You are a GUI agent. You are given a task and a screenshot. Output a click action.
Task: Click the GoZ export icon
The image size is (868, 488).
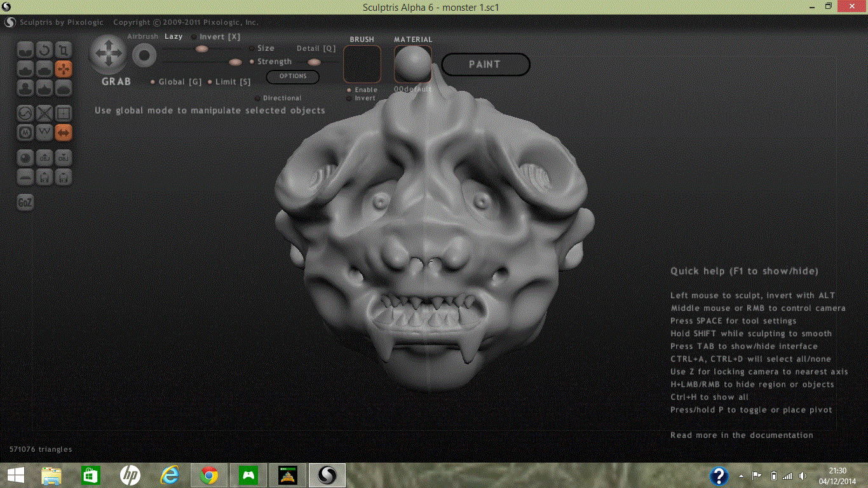(25, 202)
